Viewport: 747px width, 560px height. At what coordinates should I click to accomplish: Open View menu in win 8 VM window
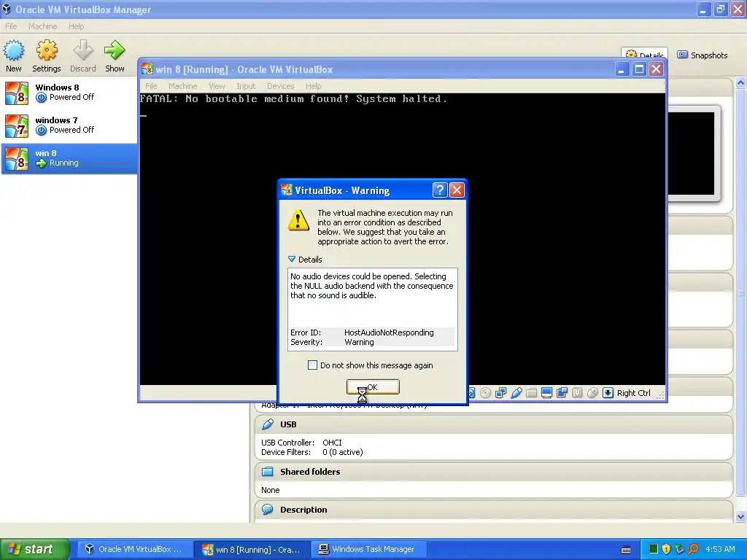217,86
